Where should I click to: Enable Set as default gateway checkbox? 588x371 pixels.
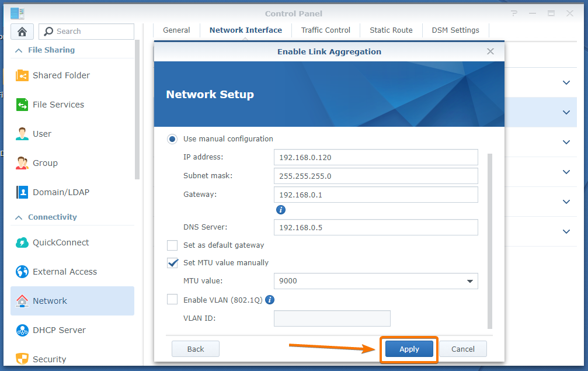coord(172,245)
